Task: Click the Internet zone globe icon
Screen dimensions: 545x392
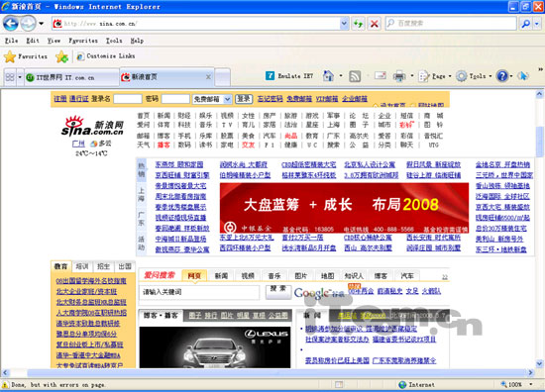Action: (x=402, y=385)
